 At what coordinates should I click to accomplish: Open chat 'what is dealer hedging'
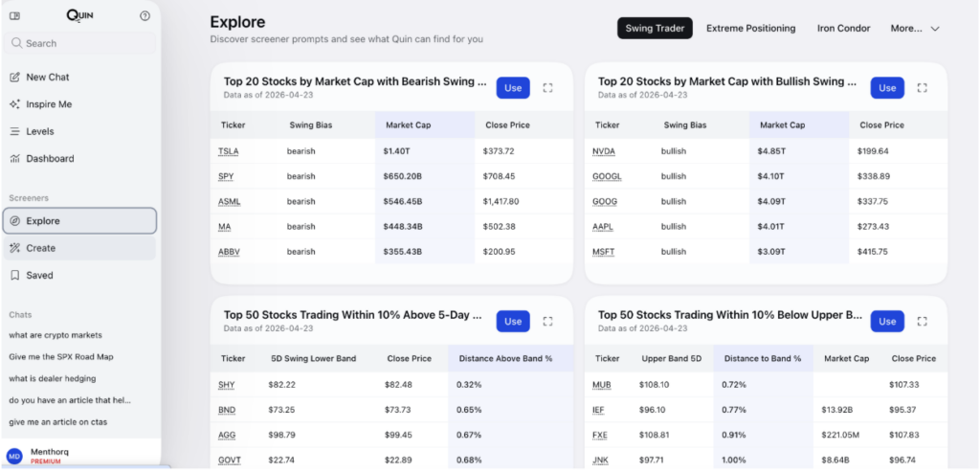[x=53, y=378]
